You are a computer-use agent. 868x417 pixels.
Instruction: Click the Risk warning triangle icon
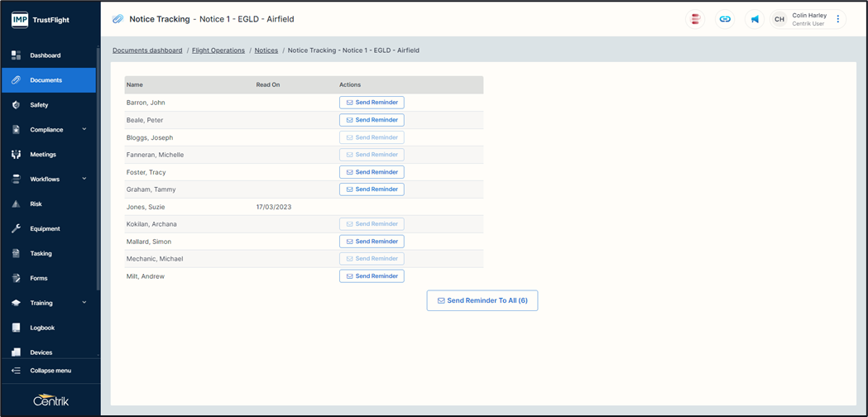16,204
